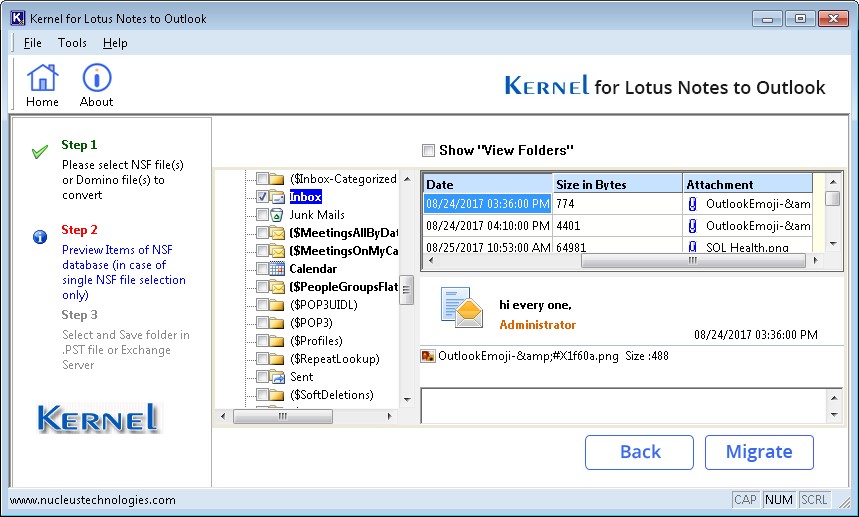
Task: Click the email list horizontal scrollbar thumb
Action: tap(693, 261)
